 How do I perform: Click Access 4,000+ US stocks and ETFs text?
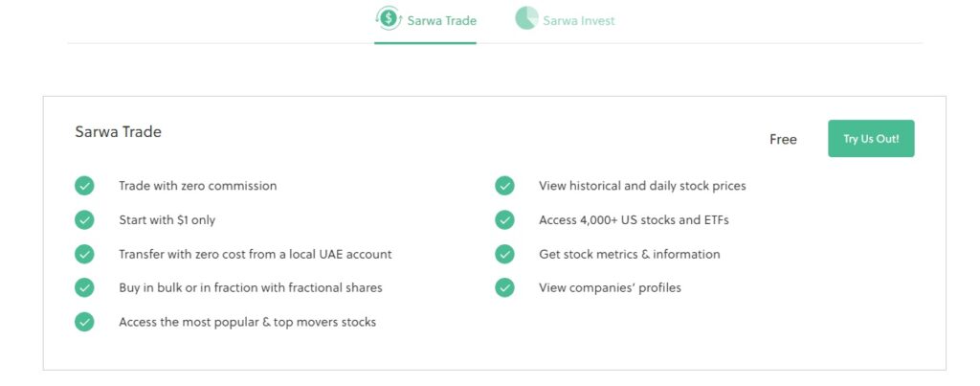pyautogui.click(x=634, y=220)
